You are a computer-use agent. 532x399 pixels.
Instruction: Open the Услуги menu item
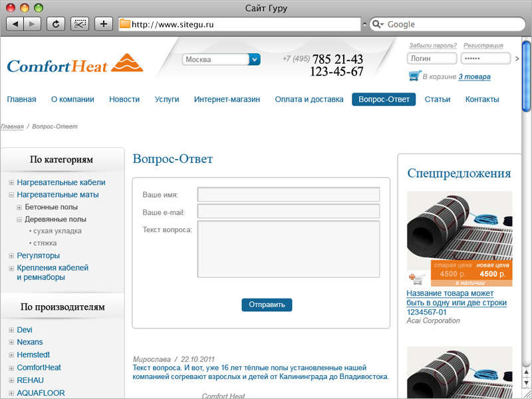[167, 99]
